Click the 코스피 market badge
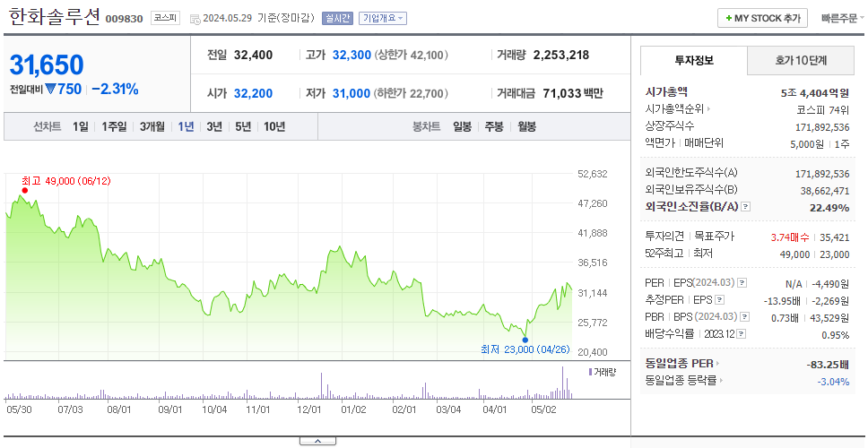The image size is (868, 448). 165,18
